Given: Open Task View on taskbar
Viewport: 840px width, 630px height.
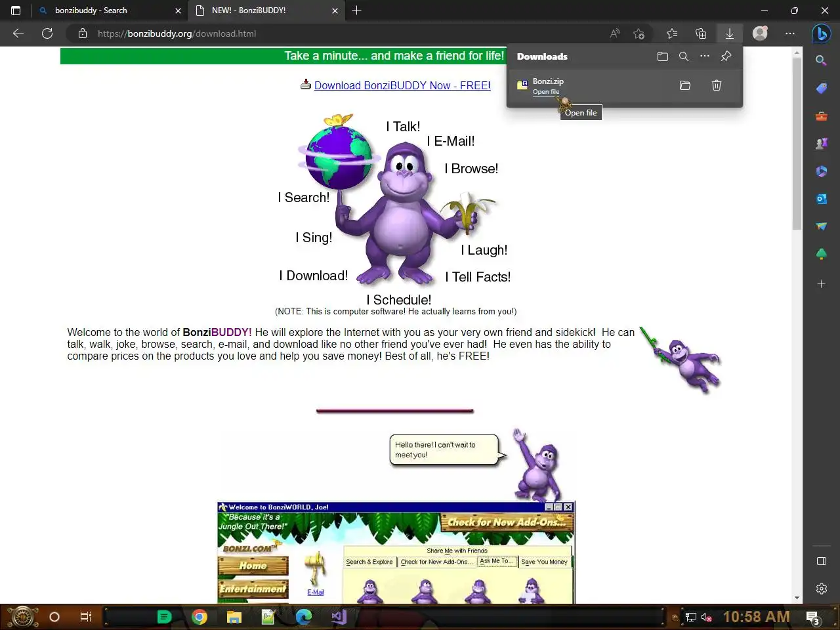Looking at the screenshot, I should point(85,617).
